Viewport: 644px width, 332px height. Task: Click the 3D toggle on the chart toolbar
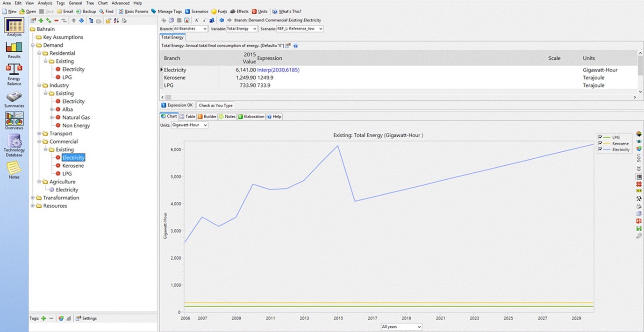639,169
